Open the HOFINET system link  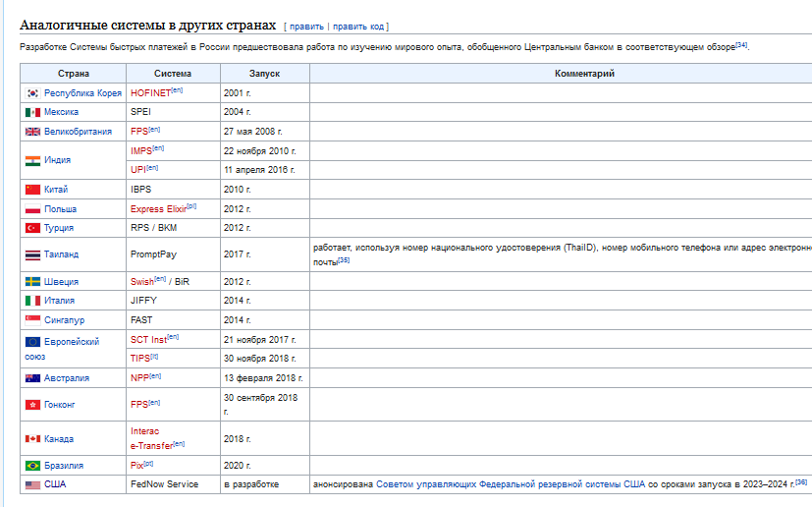149,93
